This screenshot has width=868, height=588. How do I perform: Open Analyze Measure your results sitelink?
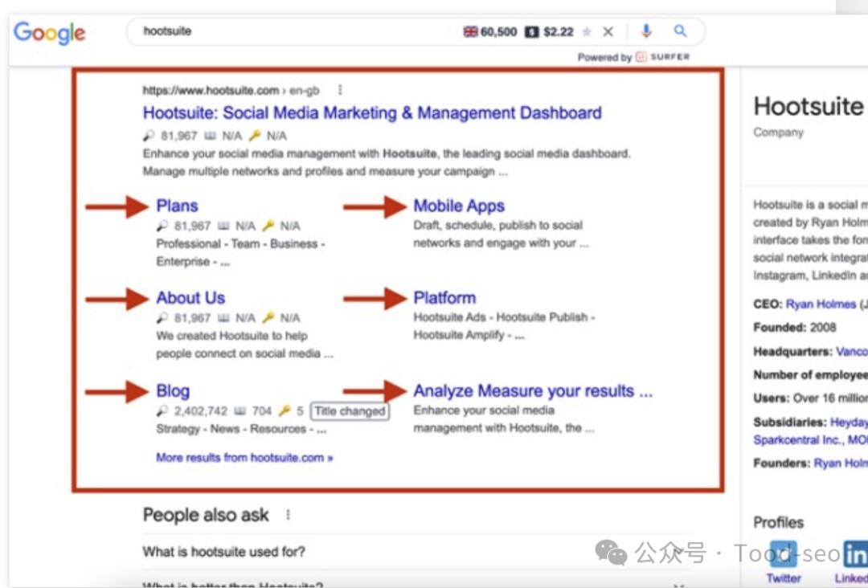533,390
